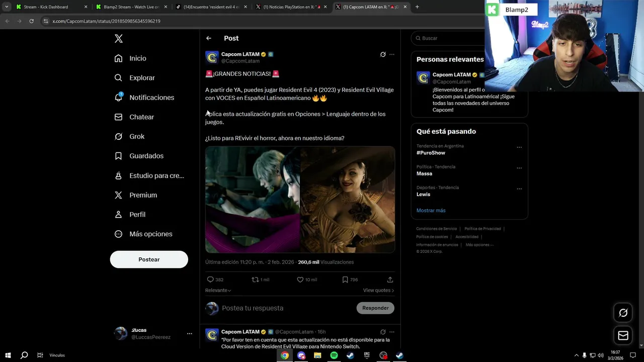Open Más opciones in the sidebar
Viewport: 644px width, 362px height.
tap(143, 234)
